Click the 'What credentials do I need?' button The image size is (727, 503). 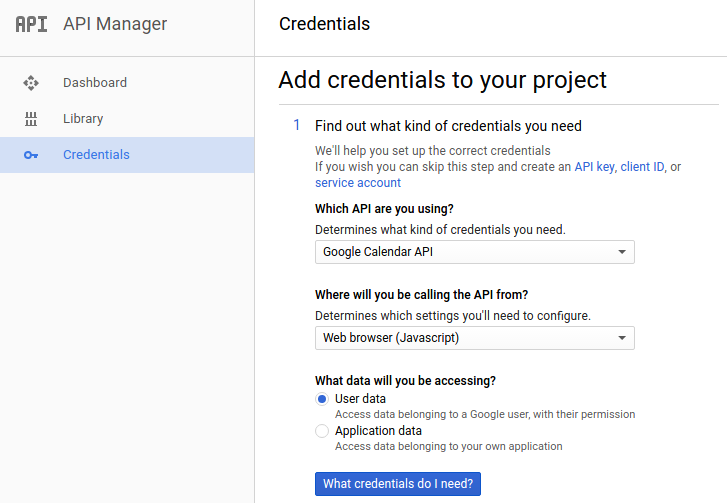[x=398, y=484]
